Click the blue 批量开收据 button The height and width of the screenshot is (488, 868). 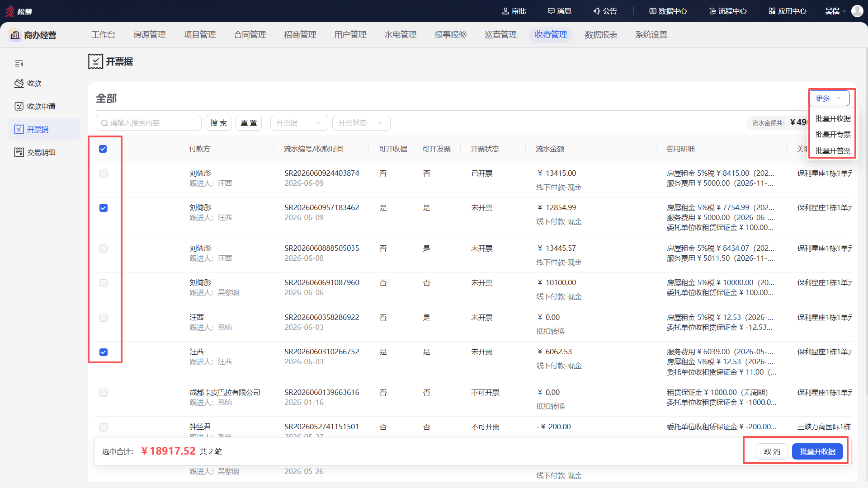click(x=817, y=451)
